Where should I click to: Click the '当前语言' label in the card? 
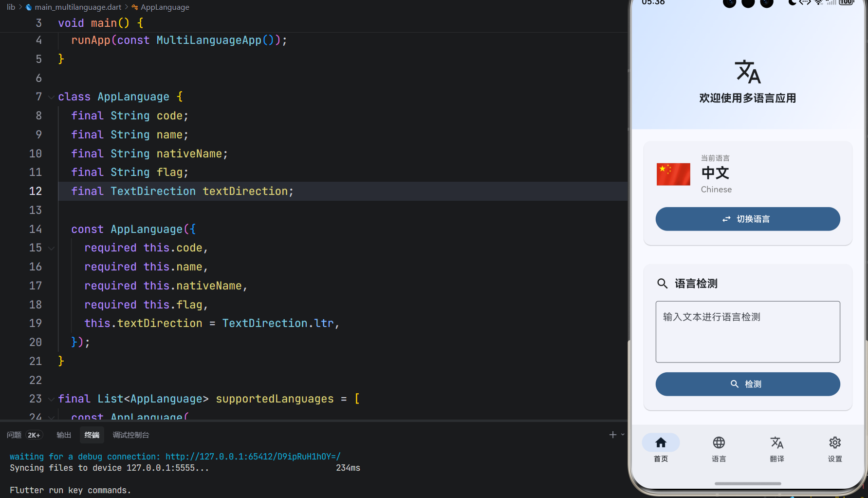[x=715, y=158]
